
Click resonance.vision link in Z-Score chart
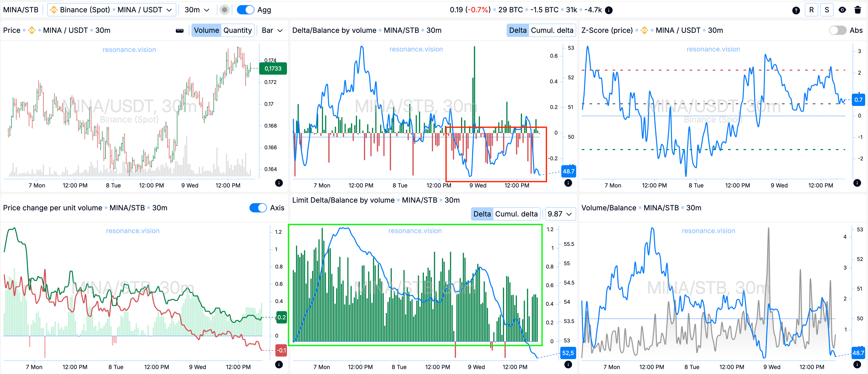pyautogui.click(x=713, y=49)
